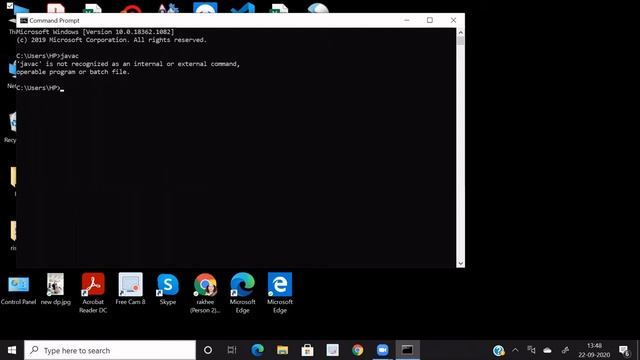Launch legacy Microsoft Edge blue 'e' icon
Screen dimensions: 640x360
280,293
